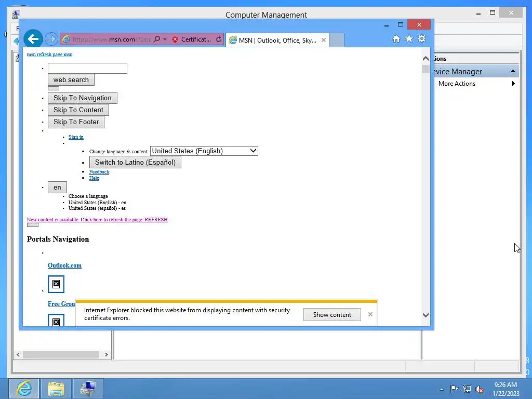The width and height of the screenshot is (532, 399).
Task: Select 'United States (español) - es' text
Action: (x=97, y=208)
